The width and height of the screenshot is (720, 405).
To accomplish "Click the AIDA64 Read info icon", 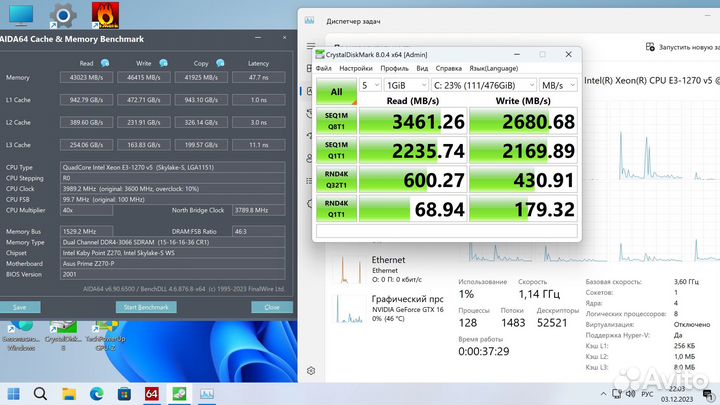I will point(105,63).
